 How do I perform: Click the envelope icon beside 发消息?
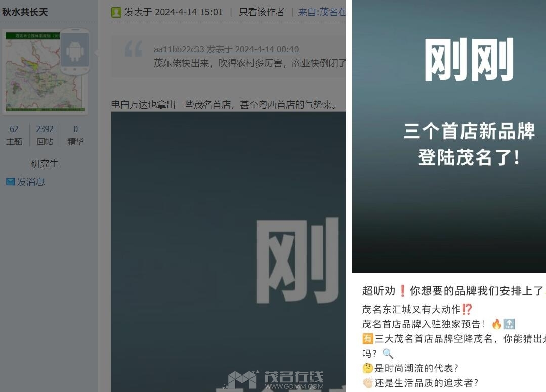11,182
